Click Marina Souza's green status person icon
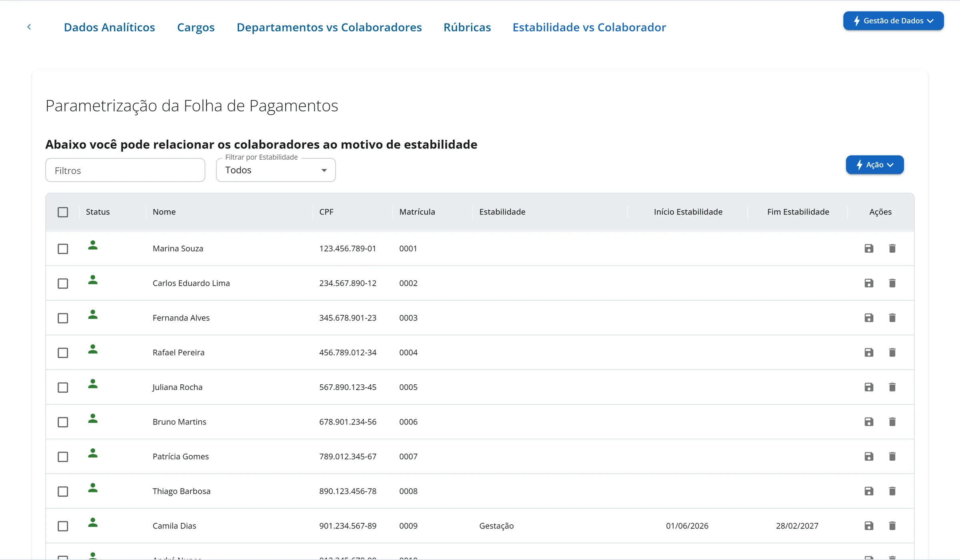960x560 pixels. point(93,245)
